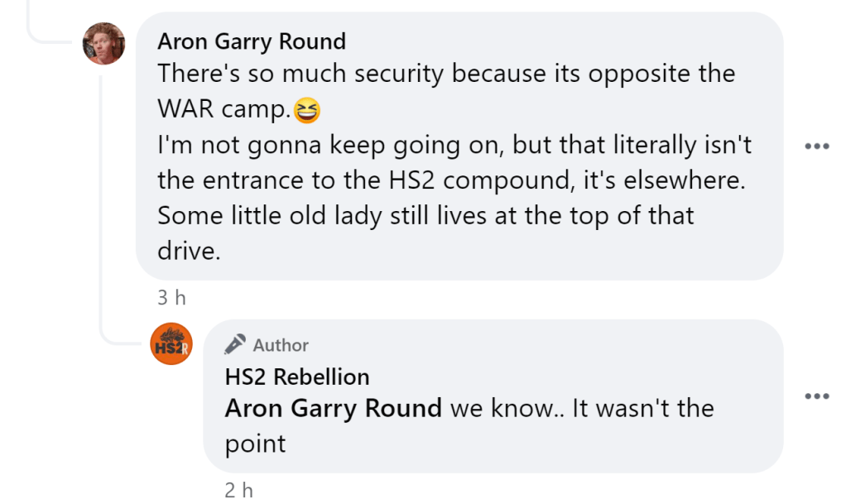
Task: Click the bold Aron Garry Round mention
Action: pos(334,409)
